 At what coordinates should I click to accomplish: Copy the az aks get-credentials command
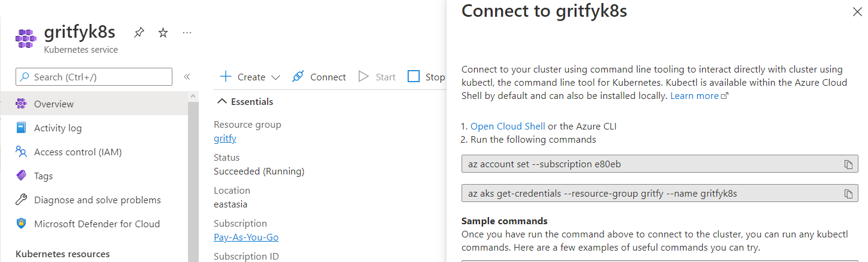pyautogui.click(x=848, y=193)
